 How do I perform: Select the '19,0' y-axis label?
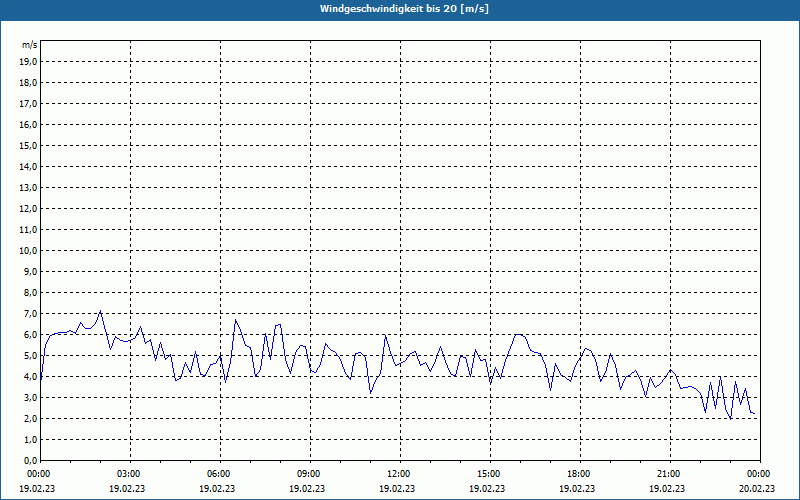[x=28, y=62]
